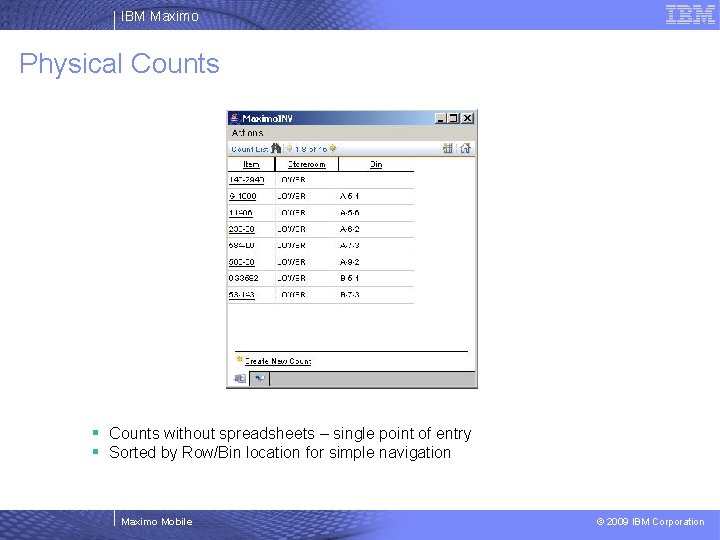The height and width of the screenshot is (540, 720).
Task: Click bin value B-7-3
Action: [349, 295]
